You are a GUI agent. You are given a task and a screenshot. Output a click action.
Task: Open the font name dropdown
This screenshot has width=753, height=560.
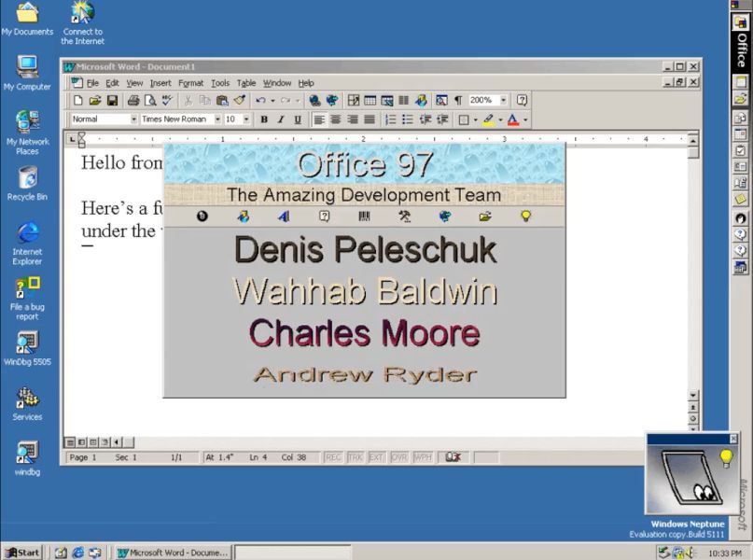[218, 119]
